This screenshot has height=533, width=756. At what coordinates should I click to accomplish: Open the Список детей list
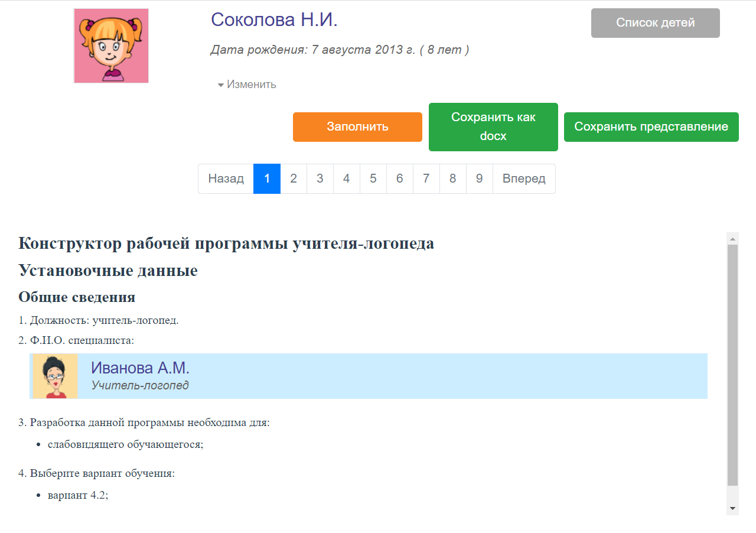tap(655, 23)
